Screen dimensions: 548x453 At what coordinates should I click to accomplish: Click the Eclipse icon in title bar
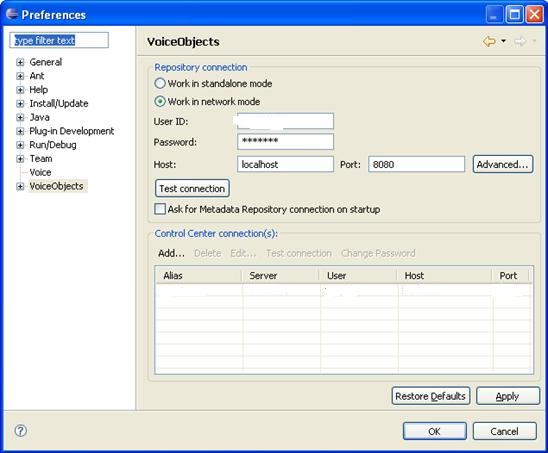pos(12,14)
